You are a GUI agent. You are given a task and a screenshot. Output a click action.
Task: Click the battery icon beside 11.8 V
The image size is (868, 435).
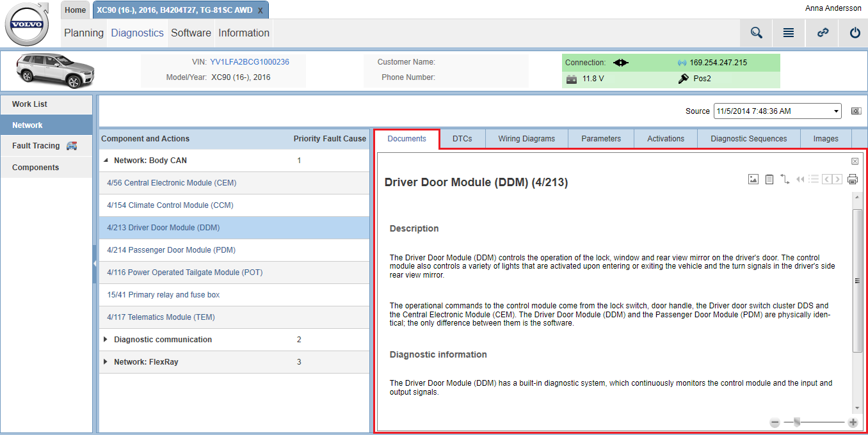point(572,79)
